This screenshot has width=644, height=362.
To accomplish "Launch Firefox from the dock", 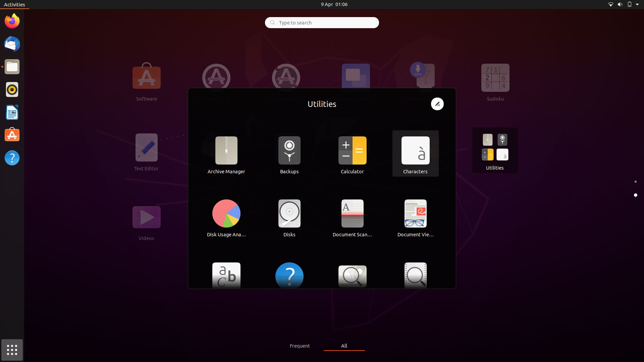I will click(x=12, y=21).
